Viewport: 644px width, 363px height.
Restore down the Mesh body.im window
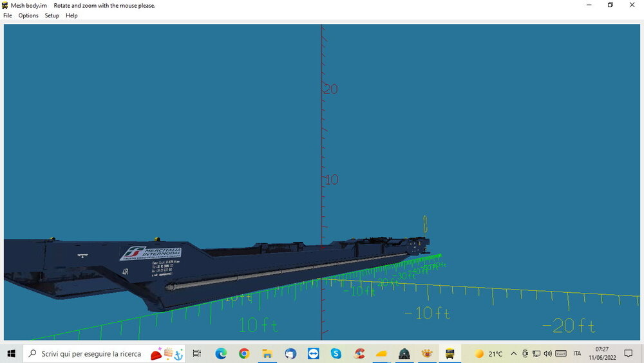[x=611, y=5]
